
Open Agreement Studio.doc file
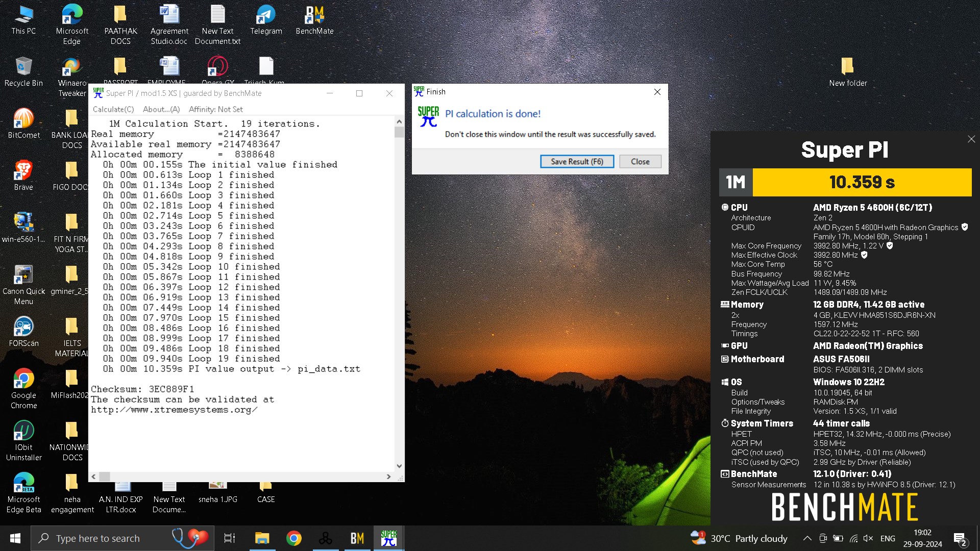pyautogui.click(x=169, y=24)
